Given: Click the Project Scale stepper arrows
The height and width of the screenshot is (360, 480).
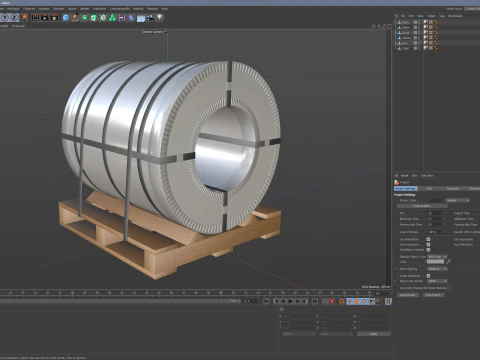Looking at the screenshot, I should [443, 201].
